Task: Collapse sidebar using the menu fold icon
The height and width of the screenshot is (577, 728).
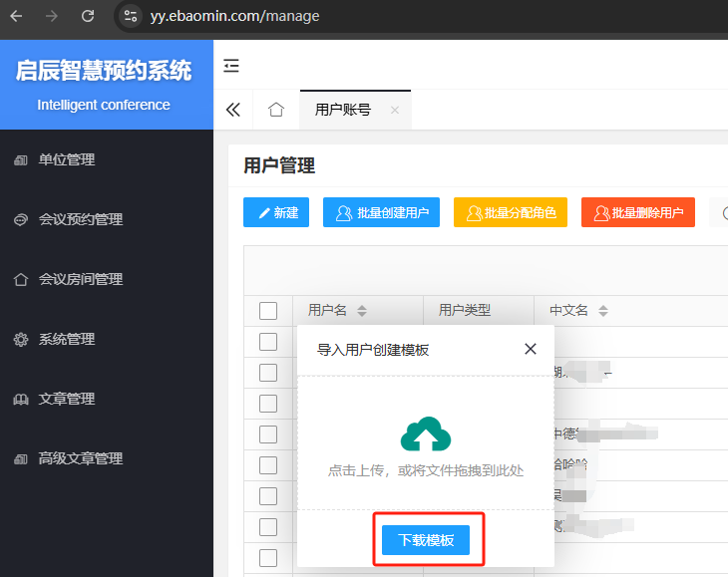Action: tap(231, 66)
